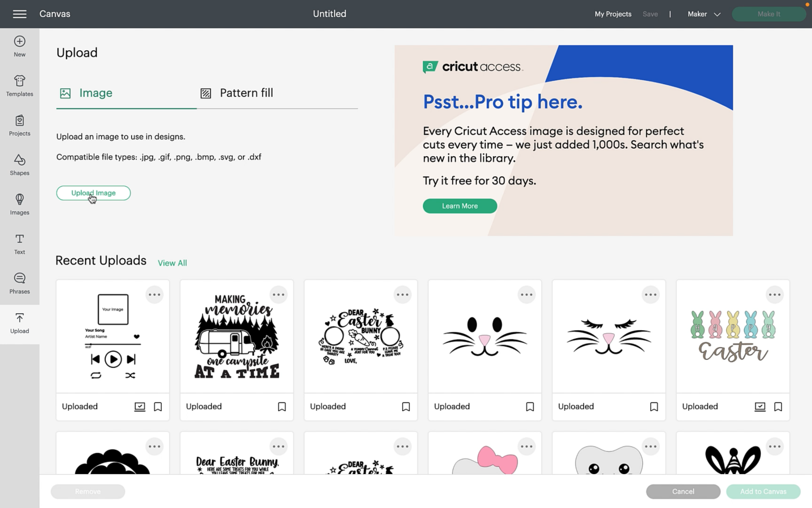Click the Untitled project title
812x508 pixels.
point(329,14)
